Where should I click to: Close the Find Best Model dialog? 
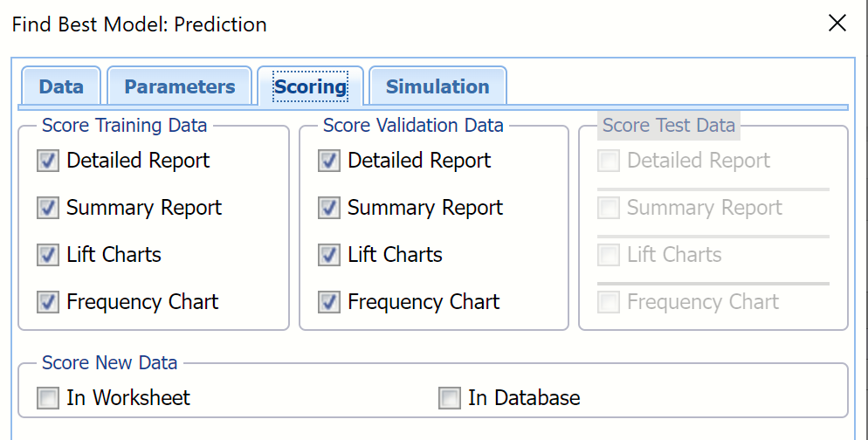[x=837, y=24]
